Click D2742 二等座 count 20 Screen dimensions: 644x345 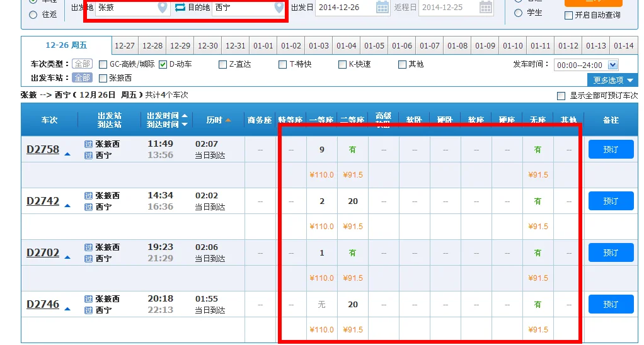point(353,201)
